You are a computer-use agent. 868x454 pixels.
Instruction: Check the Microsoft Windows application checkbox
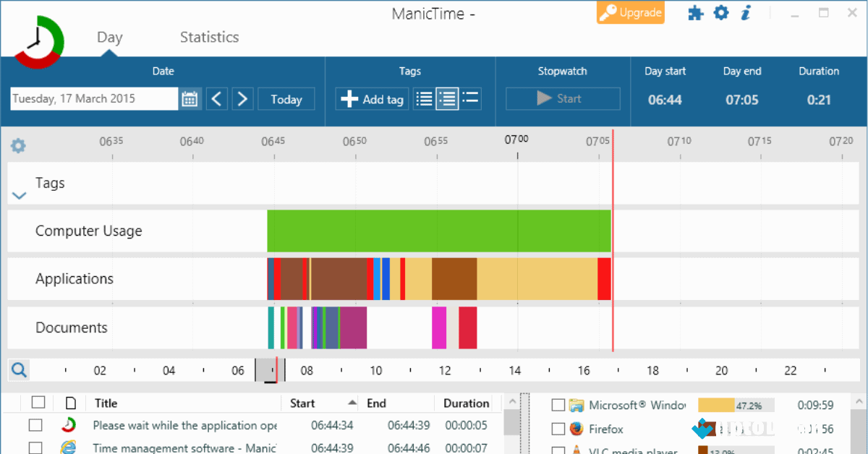point(558,405)
